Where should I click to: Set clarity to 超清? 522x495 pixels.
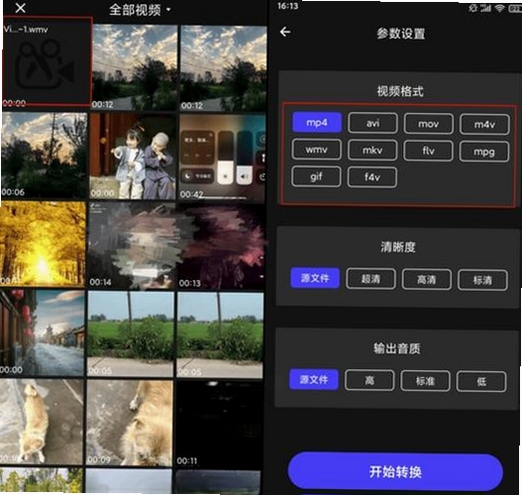tap(371, 278)
